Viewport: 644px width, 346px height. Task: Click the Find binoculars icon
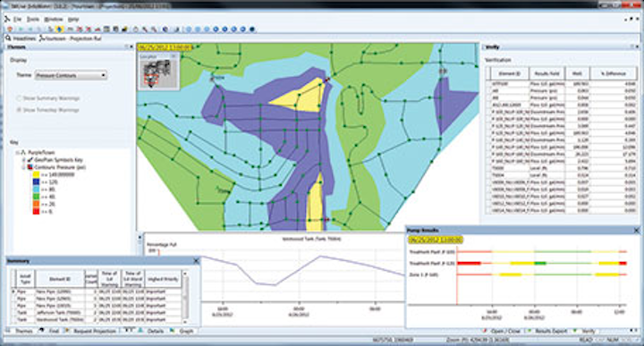[42, 331]
